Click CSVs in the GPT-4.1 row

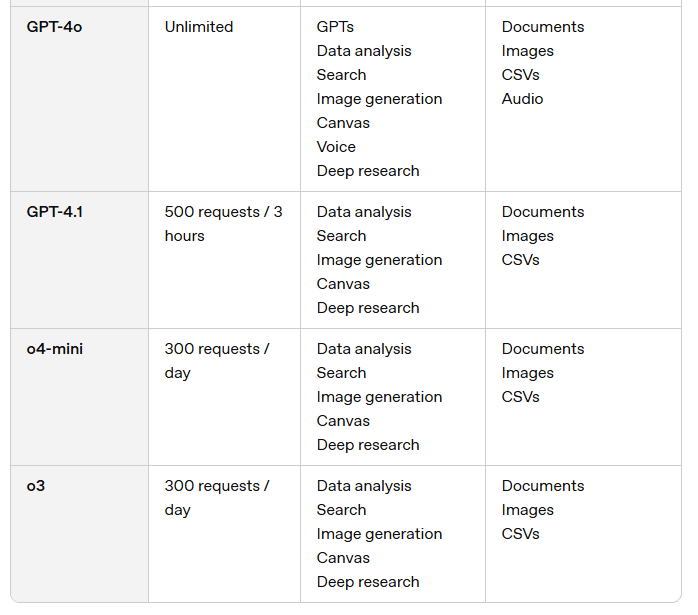(x=520, y=260)
